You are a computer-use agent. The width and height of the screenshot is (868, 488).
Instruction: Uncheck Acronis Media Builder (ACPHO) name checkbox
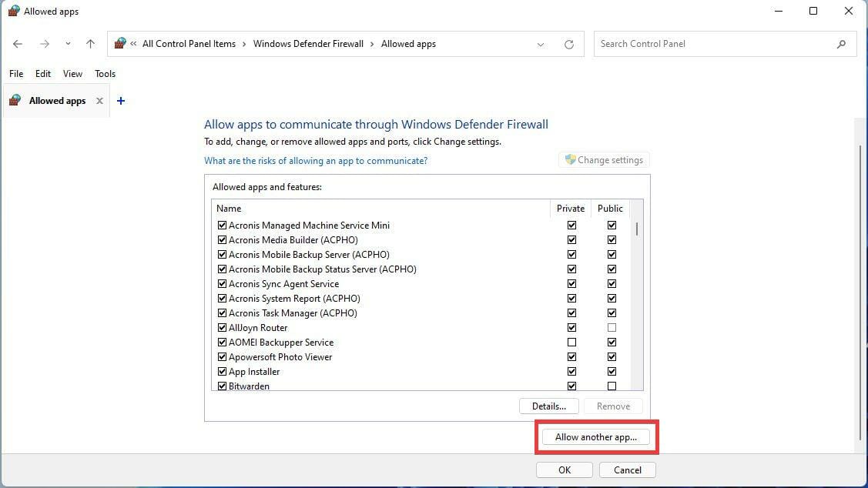tap(222, 239)
